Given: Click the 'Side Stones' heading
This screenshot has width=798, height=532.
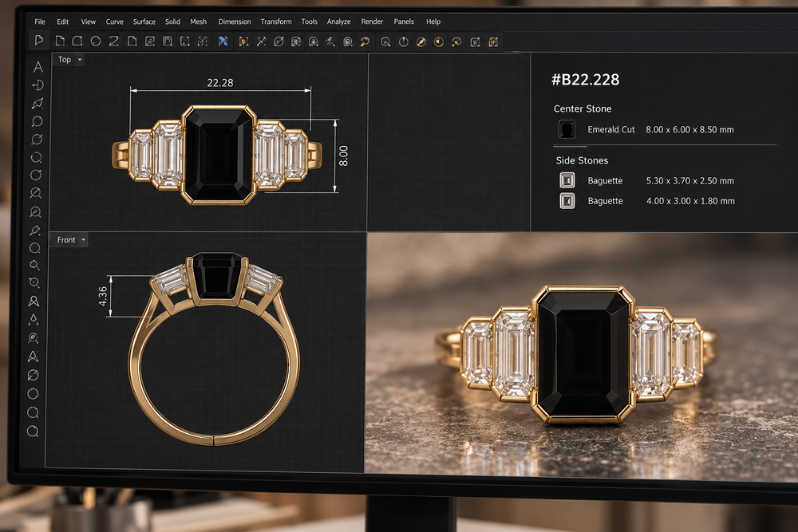Looking at the screenshot, I should (x=582, y=160).
